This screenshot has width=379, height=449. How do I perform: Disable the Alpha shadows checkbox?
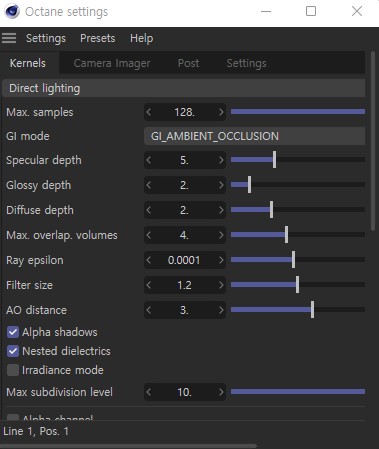13,332
